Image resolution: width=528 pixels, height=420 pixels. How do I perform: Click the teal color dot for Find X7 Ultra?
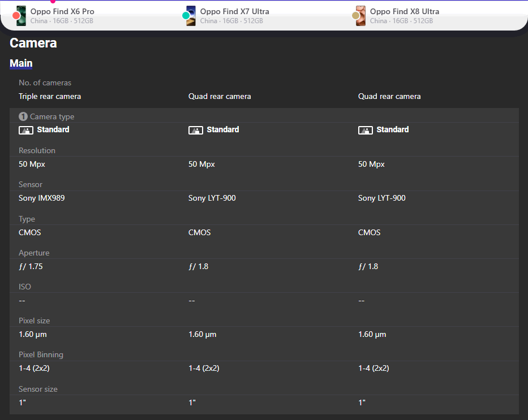tap(186, 15)
